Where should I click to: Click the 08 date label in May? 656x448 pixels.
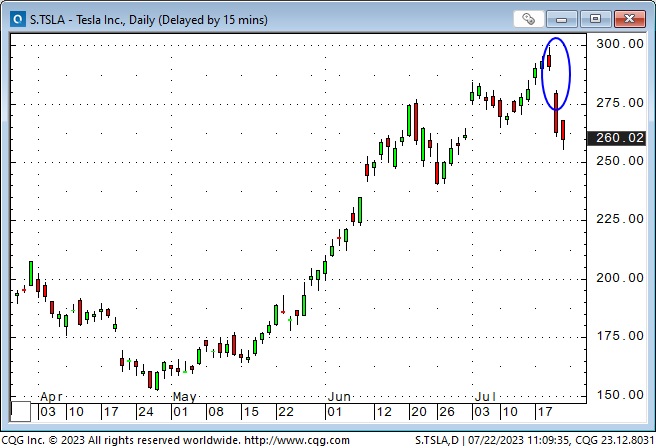(215, 412)
